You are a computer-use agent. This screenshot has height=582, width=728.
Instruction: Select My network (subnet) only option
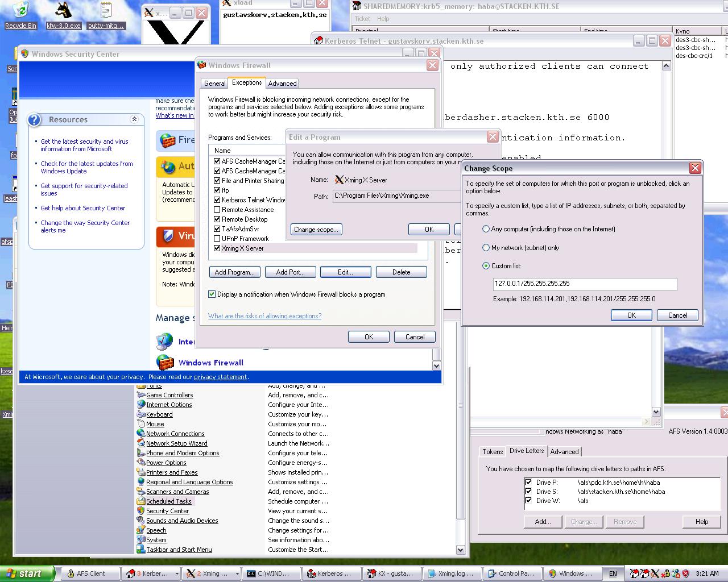click(x=486, y=248)
